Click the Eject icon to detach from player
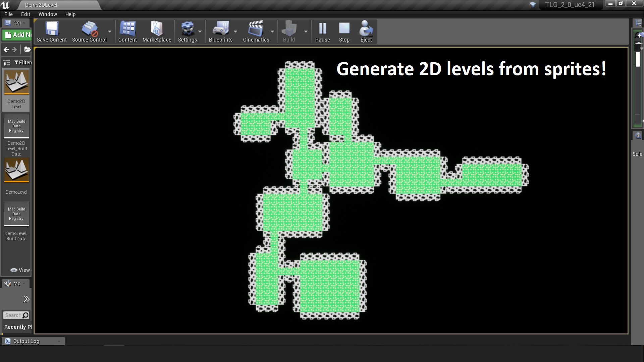The width and height of the screenshot is (644, 362). [x=366, y=30]
